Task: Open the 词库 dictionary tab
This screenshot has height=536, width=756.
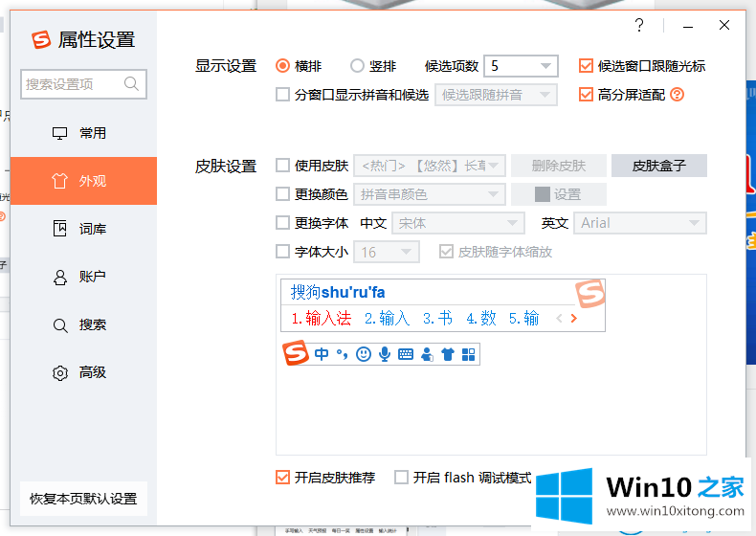Action: [x=83, y=229]
